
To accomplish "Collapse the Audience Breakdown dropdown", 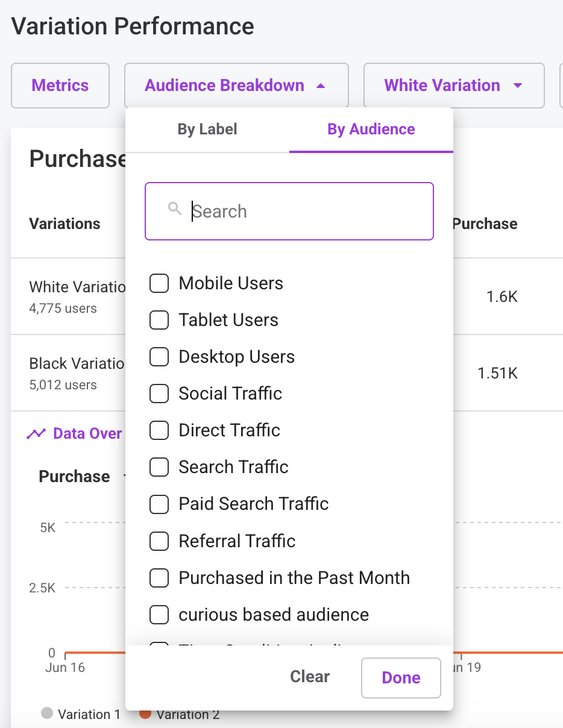I will click(236, 86).
